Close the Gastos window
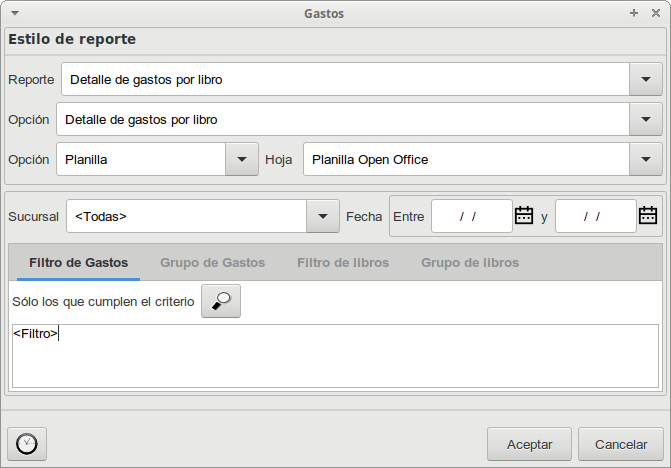This screenshot has width=671, height=468. [656, 13]
